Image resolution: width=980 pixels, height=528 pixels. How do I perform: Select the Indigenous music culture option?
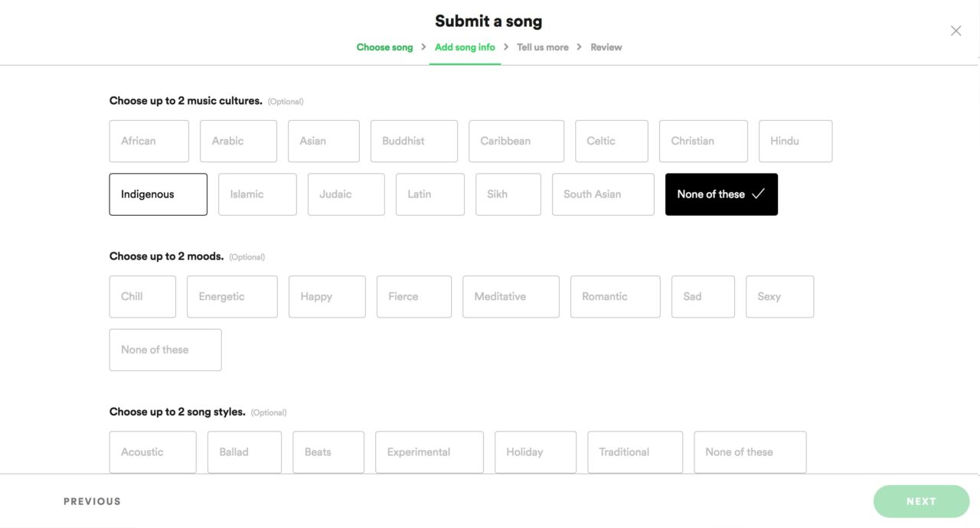[158, 194]
